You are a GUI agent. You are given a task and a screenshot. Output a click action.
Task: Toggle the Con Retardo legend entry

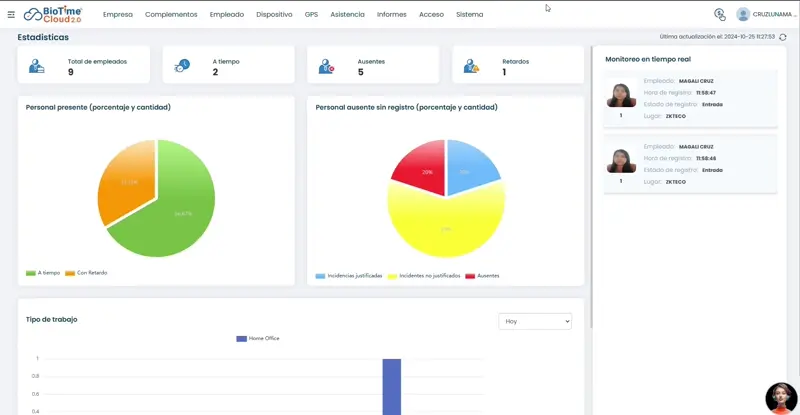[x=86, y=273]
